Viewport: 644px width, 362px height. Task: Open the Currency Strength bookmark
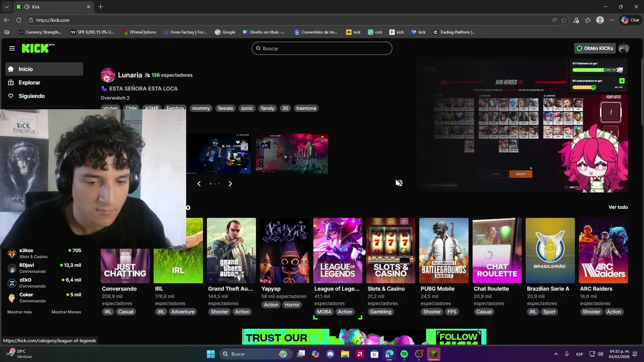40,32
